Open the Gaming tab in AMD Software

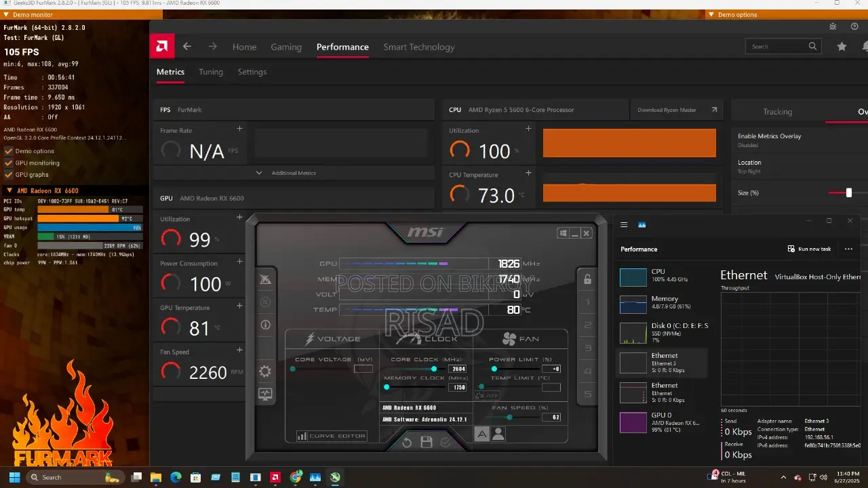(x=286, y=47)
